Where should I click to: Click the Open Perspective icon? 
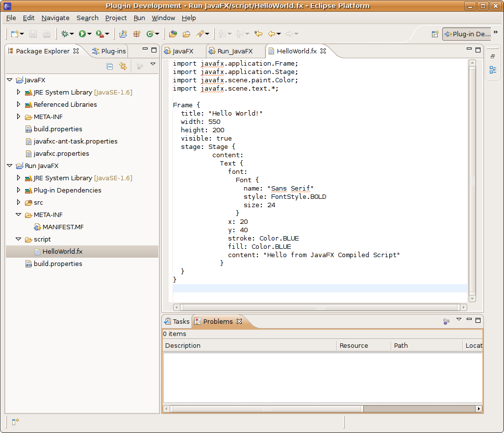434,34
